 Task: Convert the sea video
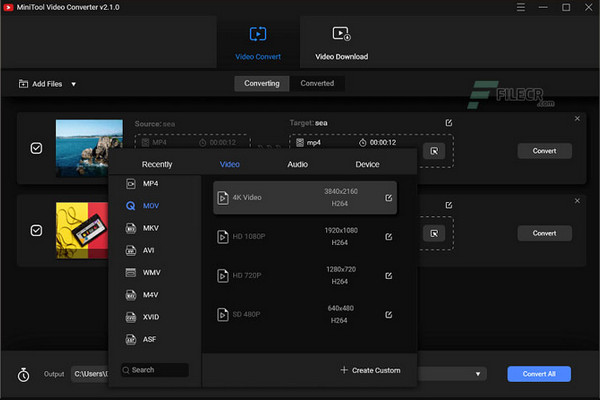[545, 151]
